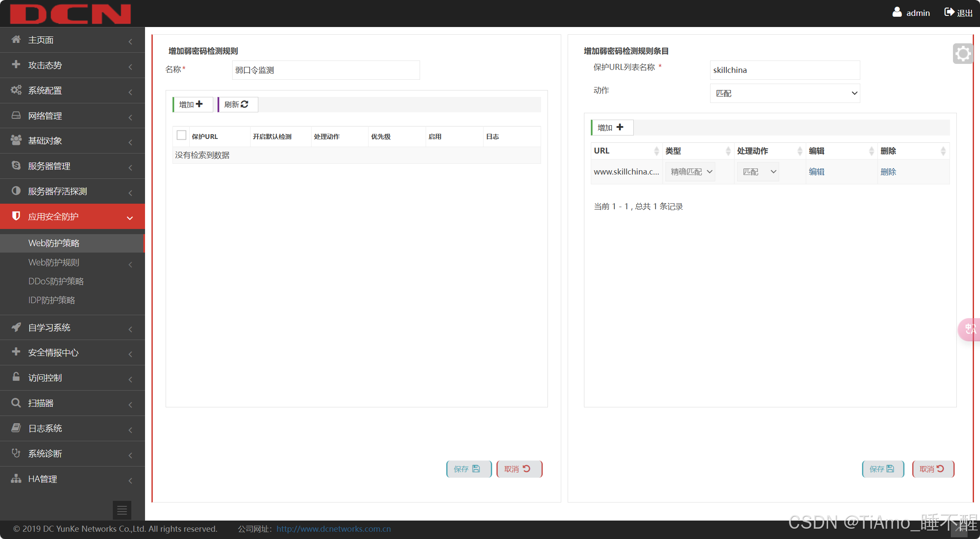980x539 pixels.
Task: Click the plus icon beside 攻击态势
Action: pyautogui.click(x=16, y=64)
